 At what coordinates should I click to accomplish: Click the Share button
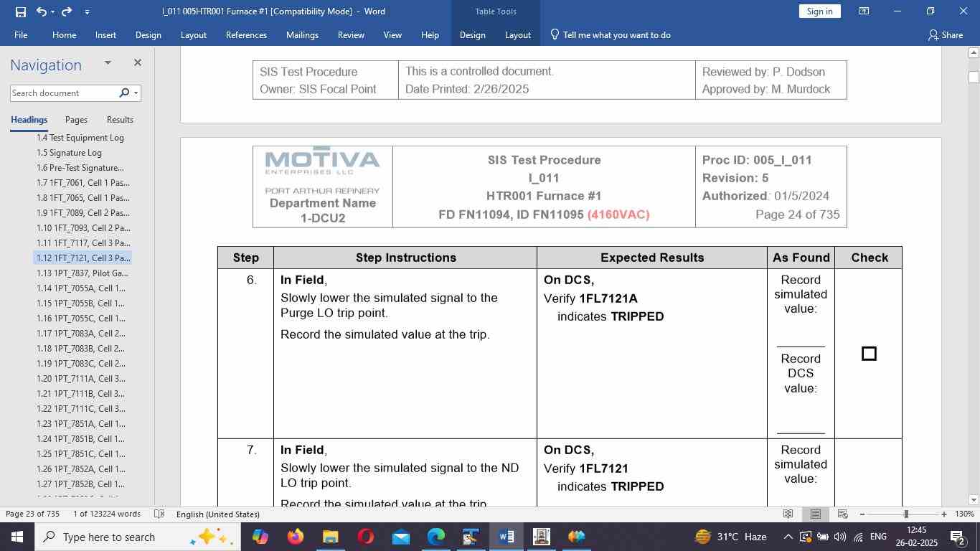coord(946,34)
